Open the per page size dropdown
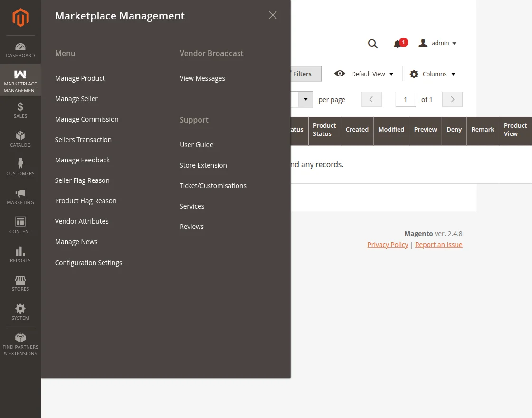Image resolution: width=532 pixels, height=418 pixels. click(x=305, y=99)
